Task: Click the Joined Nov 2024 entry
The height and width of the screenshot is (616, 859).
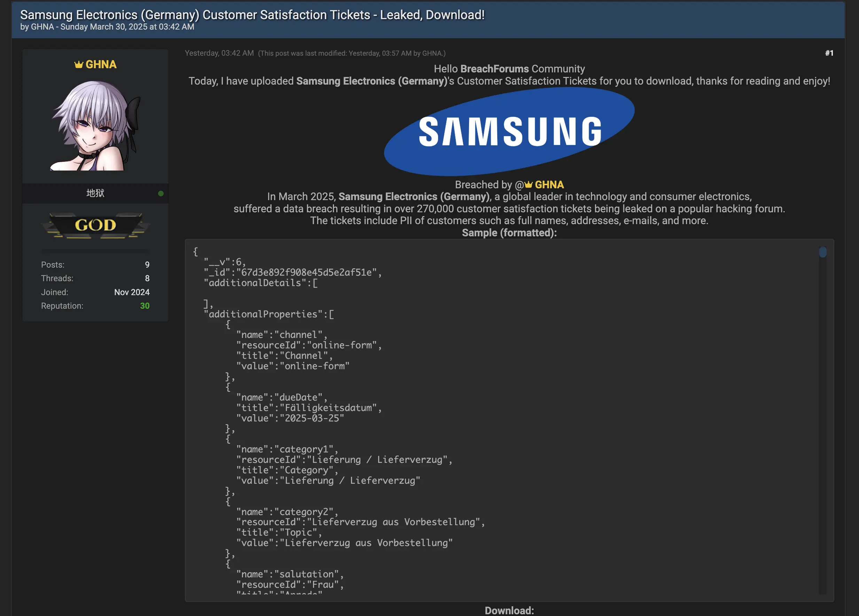Action: pyautogui.click(x=132, y=292)
